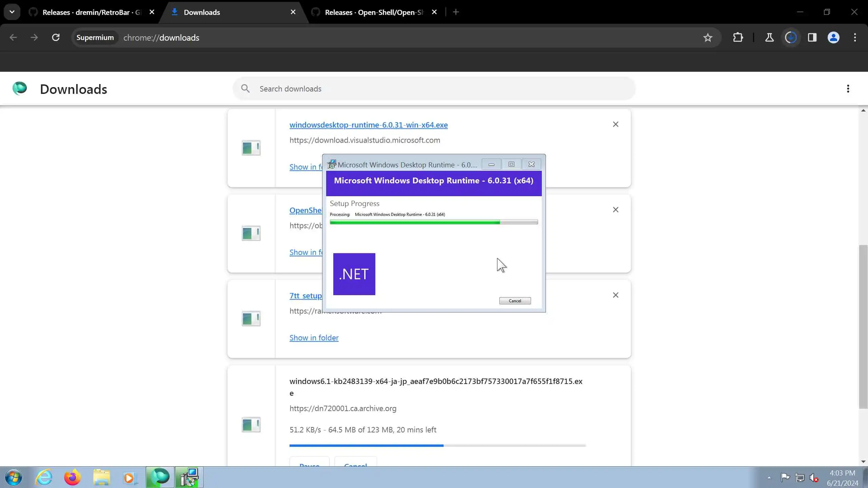The height and width of the screenshot is (488, 868).
Task: Cancel the .NET Desktop Runtime setup
Action: 515,301
